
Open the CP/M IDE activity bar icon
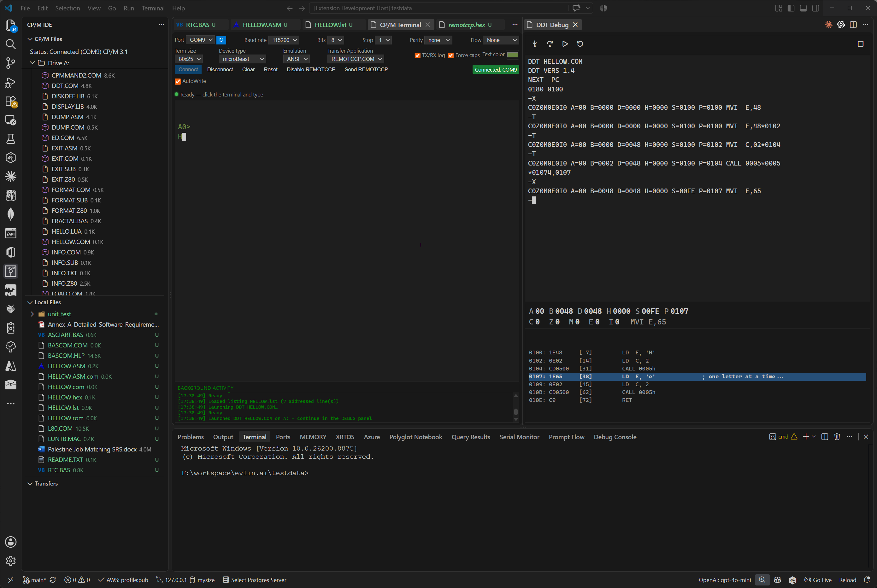(x=10, y=271)
